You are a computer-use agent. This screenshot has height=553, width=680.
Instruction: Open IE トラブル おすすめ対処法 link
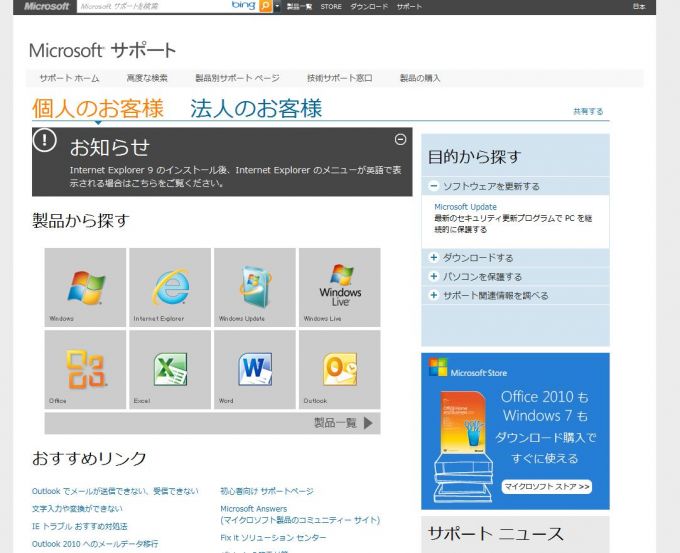[x=80, y=526]
